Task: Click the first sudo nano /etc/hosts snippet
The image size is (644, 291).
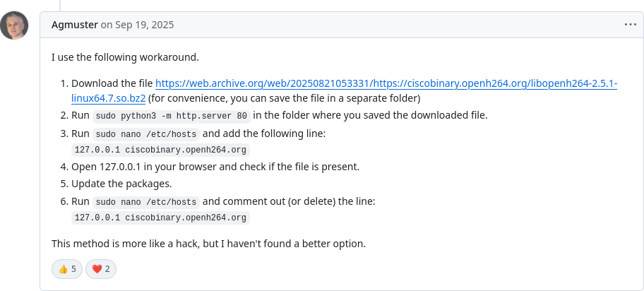Action: pyautogui.click(x=145, y=134)
